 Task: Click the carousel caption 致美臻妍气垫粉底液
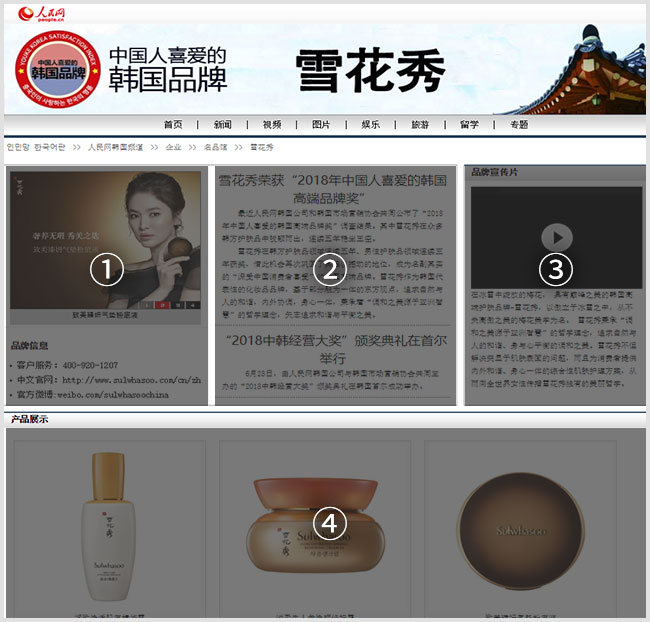point(105,316)
